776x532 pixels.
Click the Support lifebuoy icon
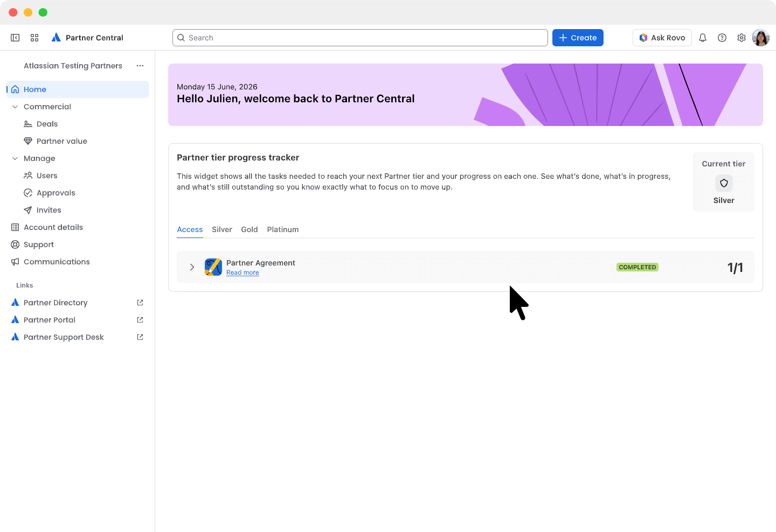pyautogui.click(x=15, y=244)
